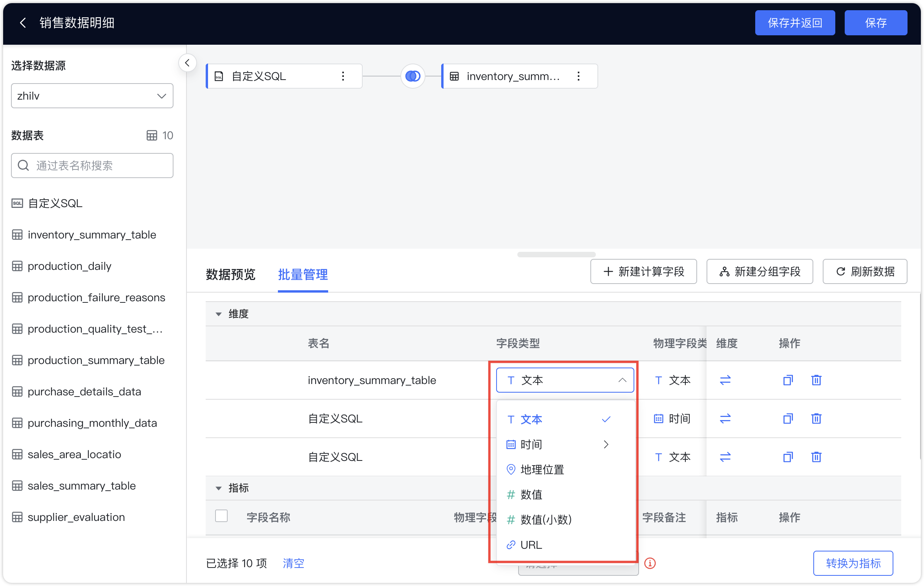Go back using the header arrow

[x=23, y=23]
